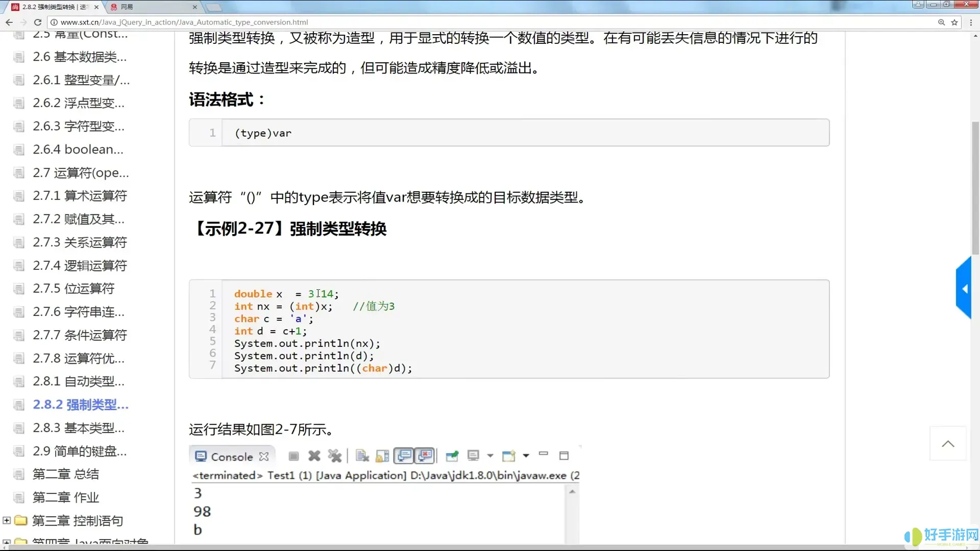The width and height of the screenshot is (980, 551).
Task: Click the blue side panel toggle arrow
Action: click(964, 289)
